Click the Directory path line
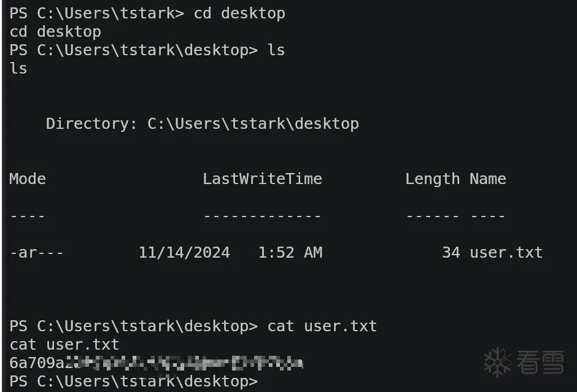The width and height of the screenshot is (577, 392). 203,124
